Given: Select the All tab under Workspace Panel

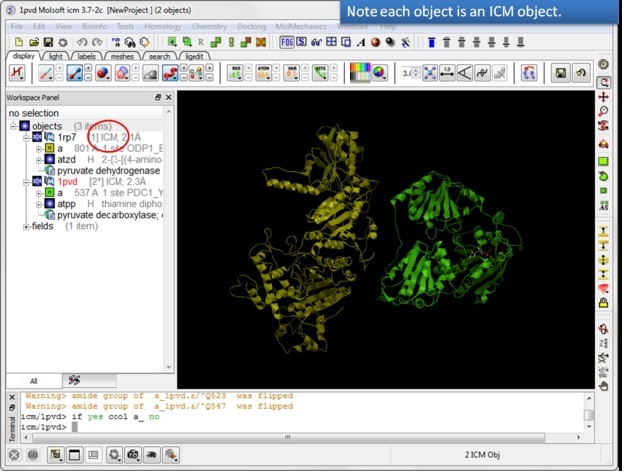Looking at the screenshot, I should coord(33,381).
